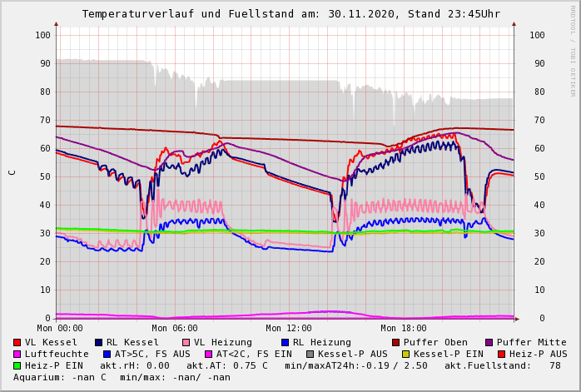The height and width of the screenshot is (392, 581).
Task: Click the AT>5C, FS AUS legend swatch
Action: click(107, 354)
